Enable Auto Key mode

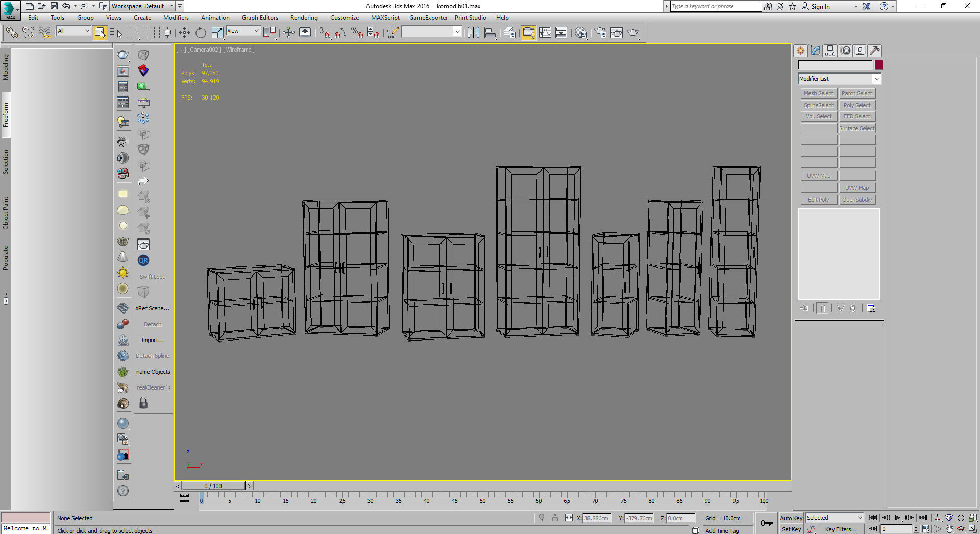pos(791,518)
